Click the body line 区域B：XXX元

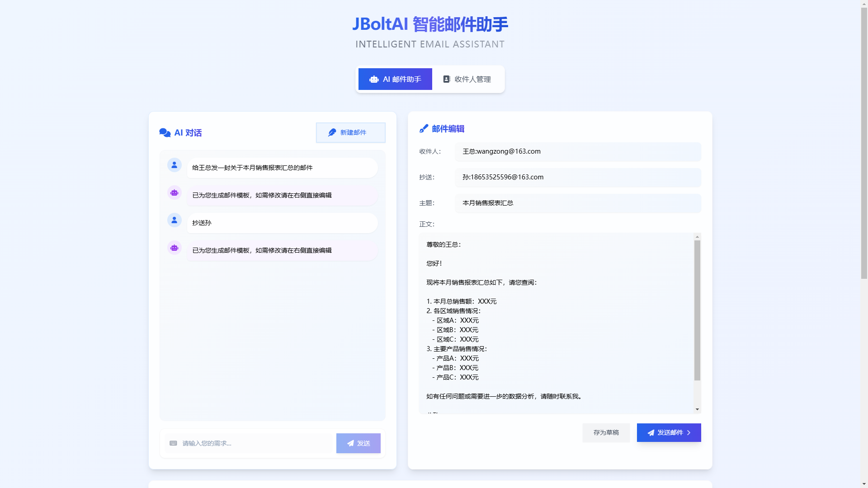tap(455, 330)
